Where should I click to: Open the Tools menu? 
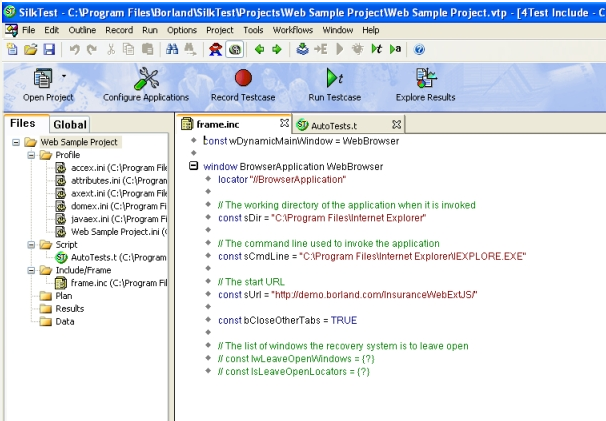click(x=253, y=30)
